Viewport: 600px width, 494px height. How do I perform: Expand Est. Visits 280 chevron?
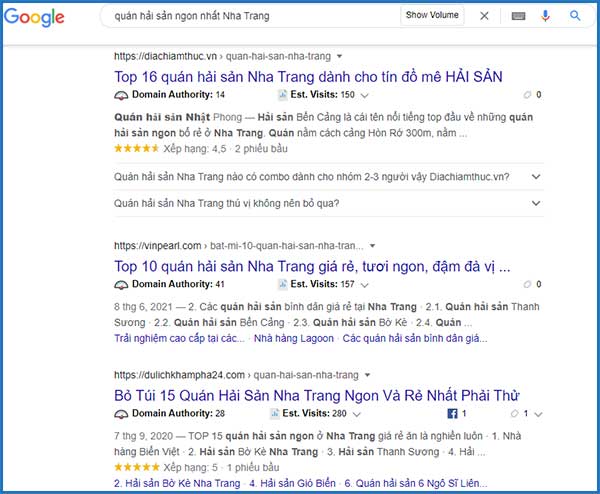(357, 414)
